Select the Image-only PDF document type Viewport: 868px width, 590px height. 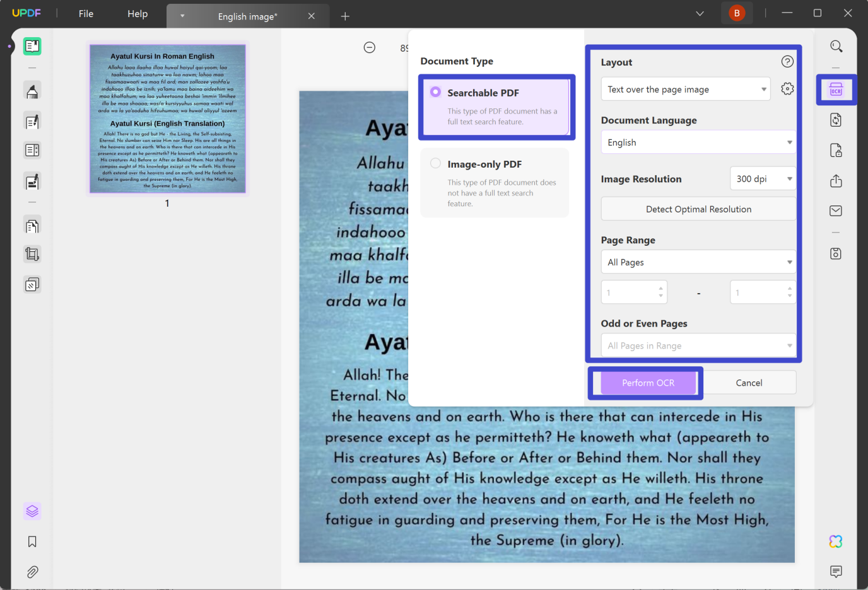(x=435, y=163)
